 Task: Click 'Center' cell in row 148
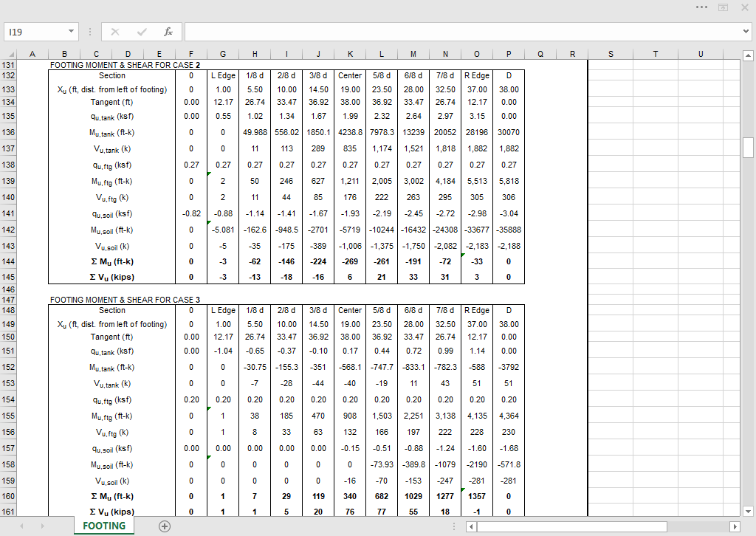click(350, 310)
